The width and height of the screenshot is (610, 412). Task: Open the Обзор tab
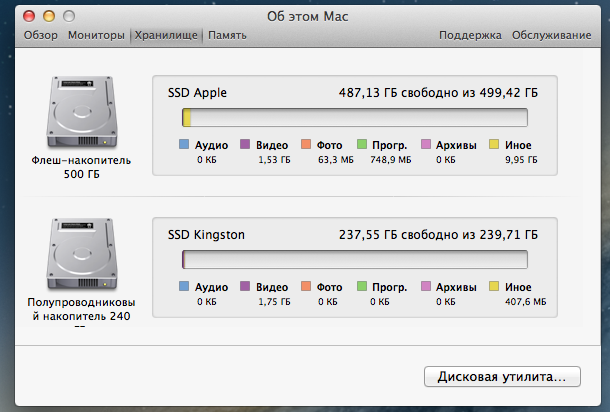click(x=40, y=35)
